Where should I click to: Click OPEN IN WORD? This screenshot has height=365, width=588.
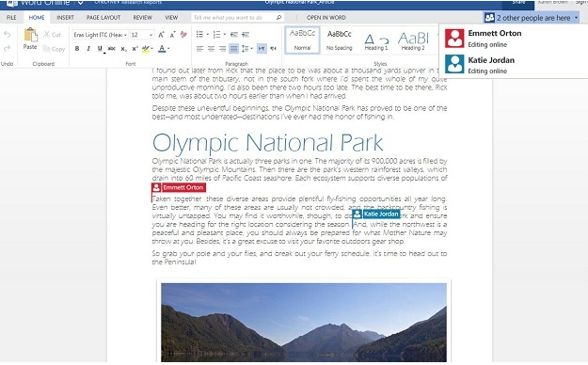click(x=326, y=18)
